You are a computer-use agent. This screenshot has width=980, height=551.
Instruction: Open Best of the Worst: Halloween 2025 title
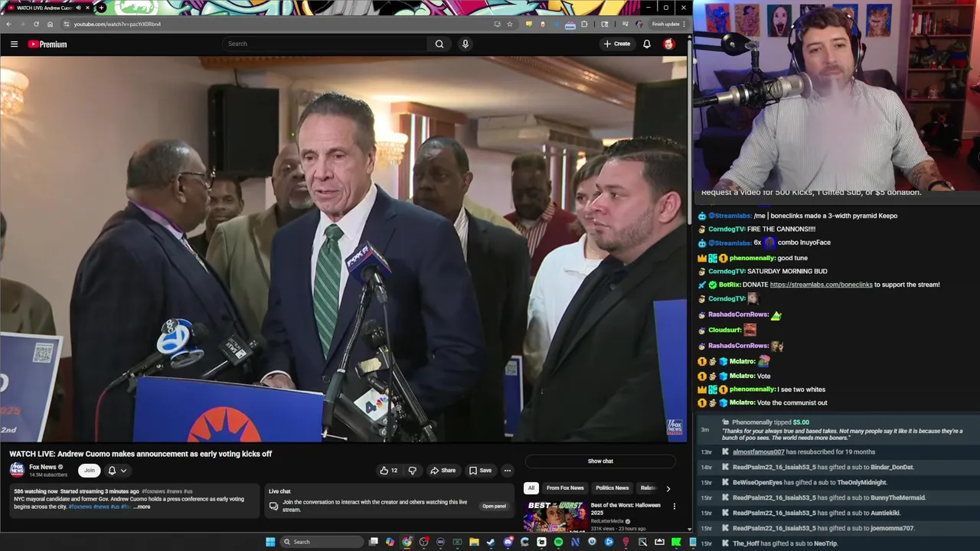point(626,509)
